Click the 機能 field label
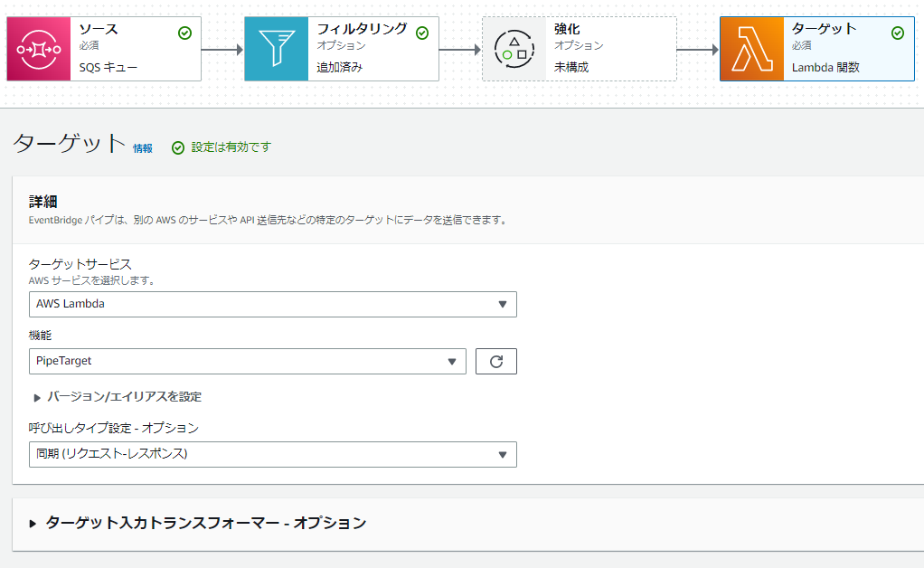 tap(40, 336)
